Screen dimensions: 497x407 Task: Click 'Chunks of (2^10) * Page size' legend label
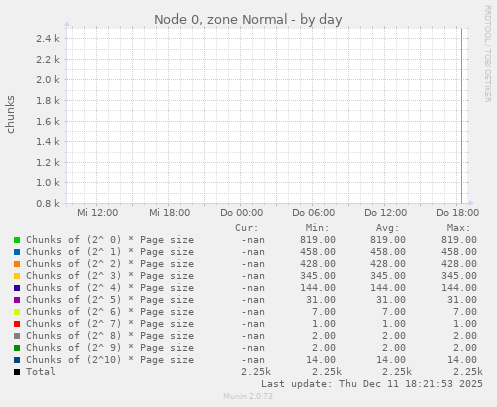pyautogui.click(x=110, y=360)
